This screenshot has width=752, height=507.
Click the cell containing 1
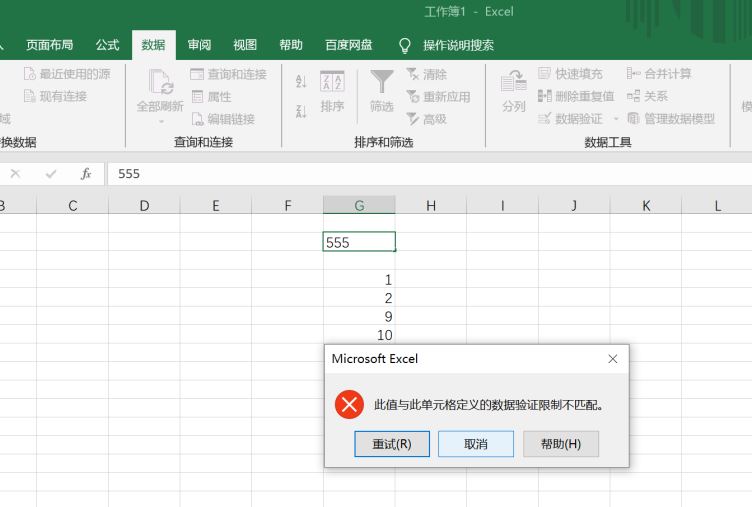coord(359,279)
